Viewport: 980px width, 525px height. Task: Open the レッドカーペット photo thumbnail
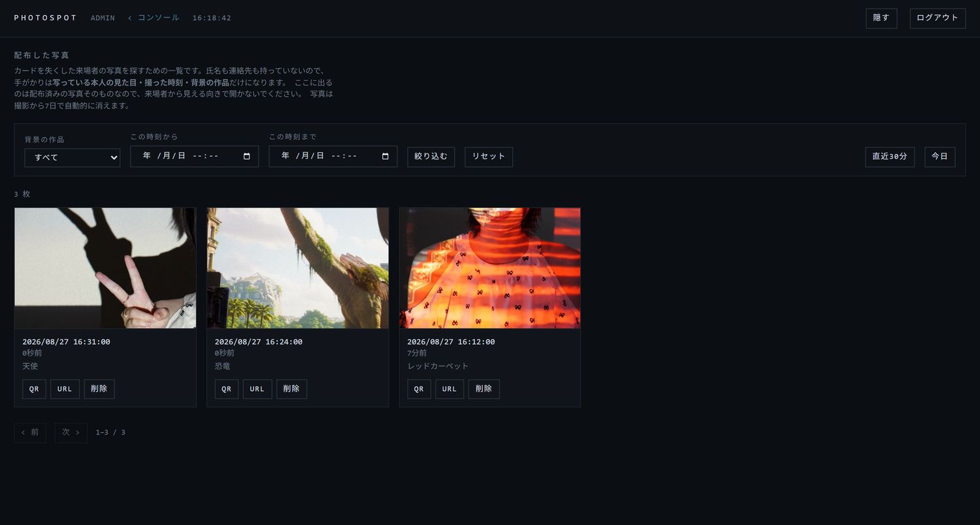tap(490, 268)
